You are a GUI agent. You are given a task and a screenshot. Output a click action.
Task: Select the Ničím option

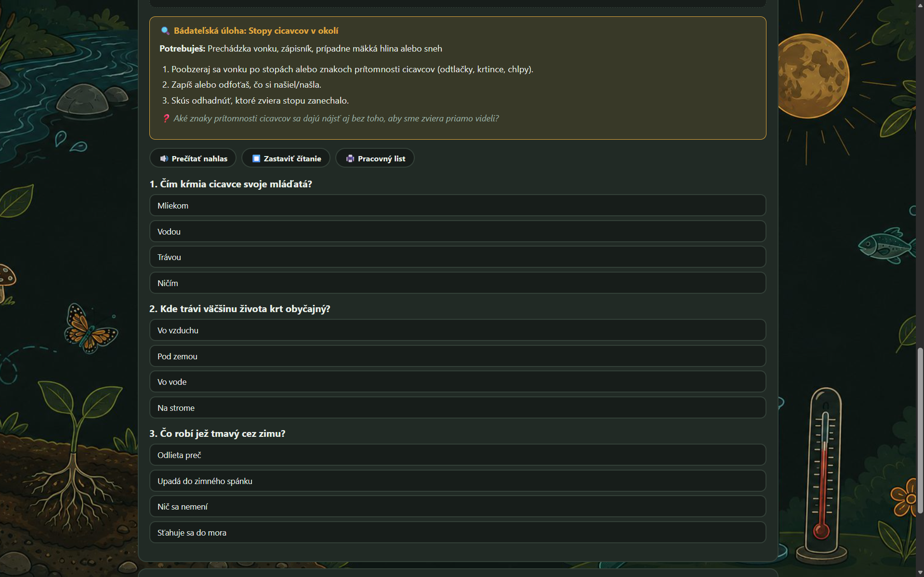click(457, 283)
